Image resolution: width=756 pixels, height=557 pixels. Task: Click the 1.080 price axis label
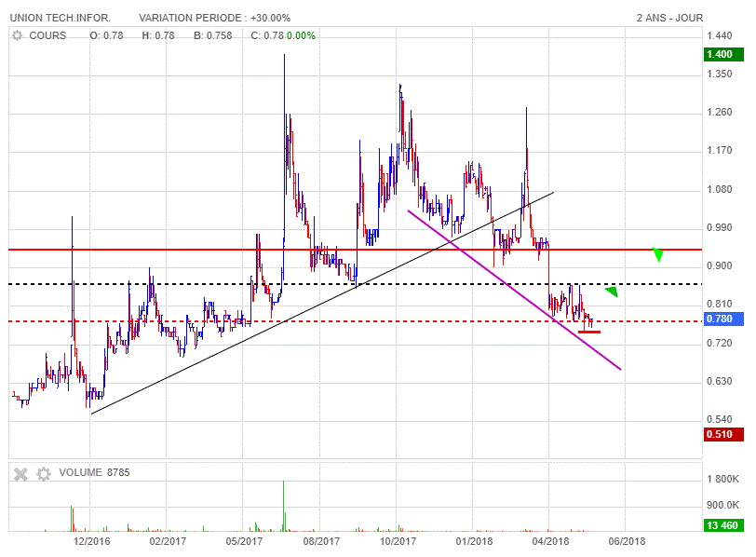720,189
